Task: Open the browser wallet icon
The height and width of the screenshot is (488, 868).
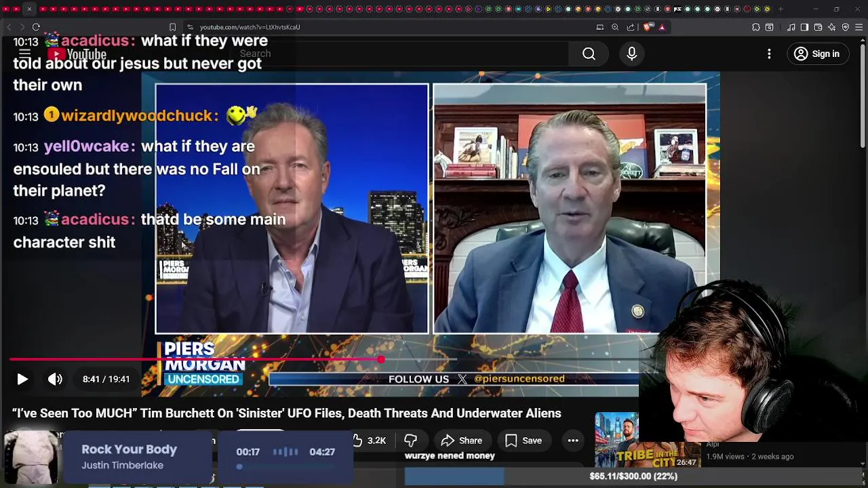Action: pos(818,27)
